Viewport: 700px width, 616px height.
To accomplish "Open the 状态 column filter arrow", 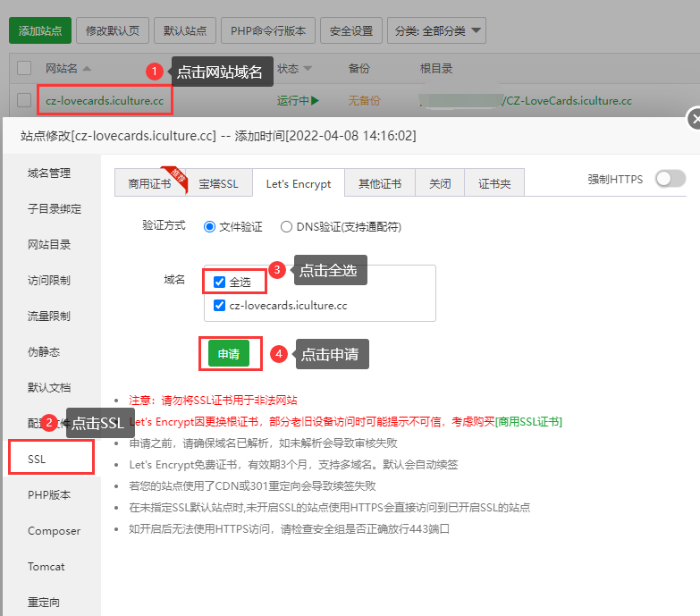I will click(308, 69).
